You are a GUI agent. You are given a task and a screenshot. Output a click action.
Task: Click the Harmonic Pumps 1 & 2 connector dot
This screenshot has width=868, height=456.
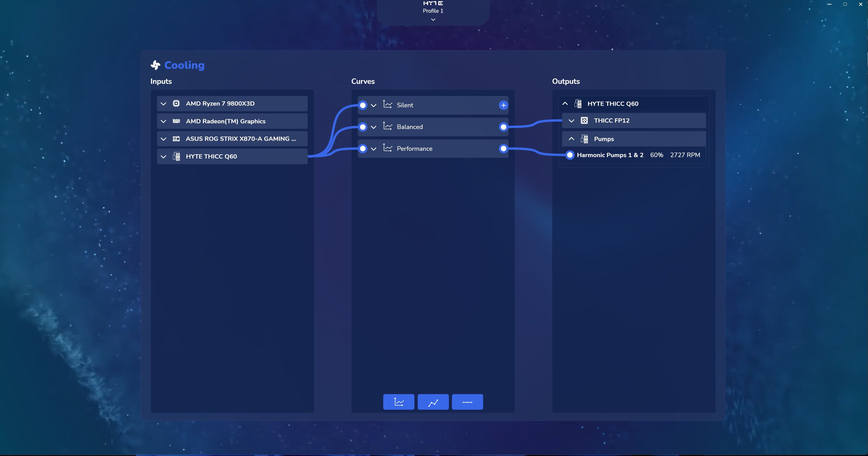(x=570, y=155)
